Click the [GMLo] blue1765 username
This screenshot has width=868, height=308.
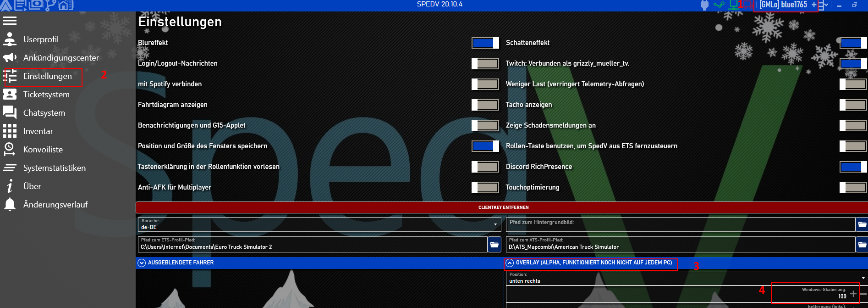tap(783, 5)
